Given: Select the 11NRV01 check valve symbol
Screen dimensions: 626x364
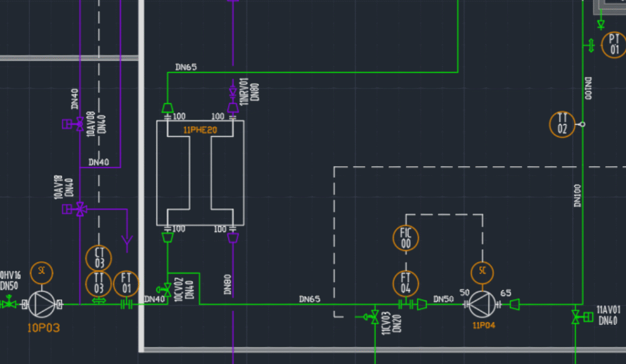Looking at the screenshot, I should pos(233,92).
